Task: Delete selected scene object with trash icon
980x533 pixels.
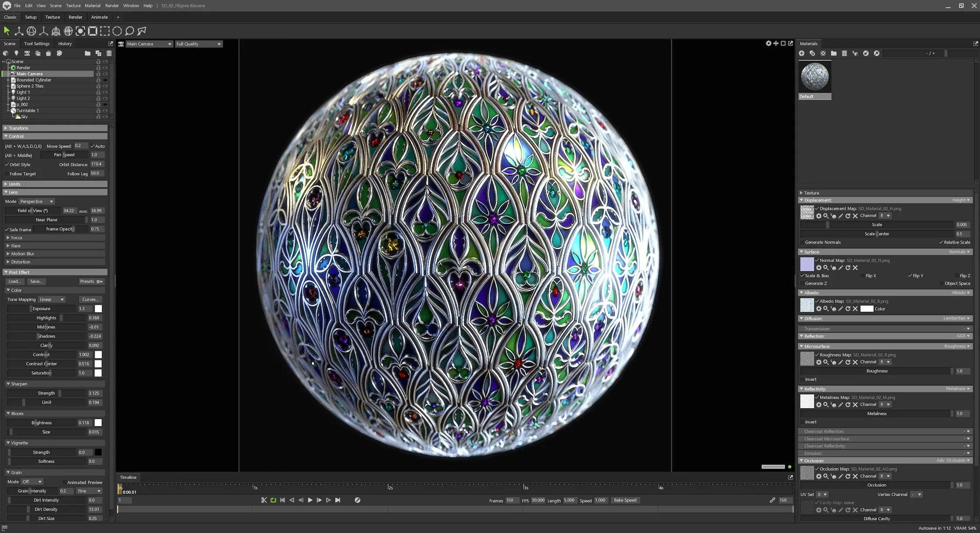Action: coord(109,53)
